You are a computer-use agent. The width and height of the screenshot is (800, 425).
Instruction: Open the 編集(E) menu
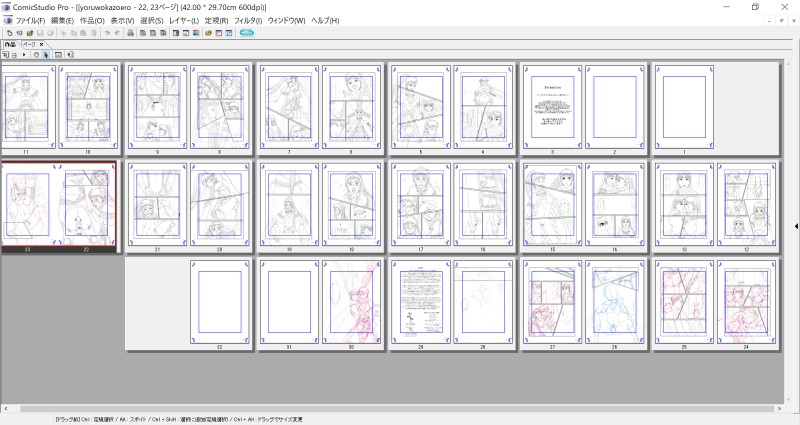62,20
